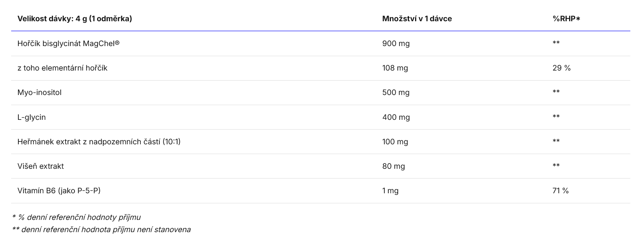Image resolution: width=644 pixels, height=244 pixels.
Task: Click the '%RHP*' column header
Action: pyautogui.click(x=566, y=19)
